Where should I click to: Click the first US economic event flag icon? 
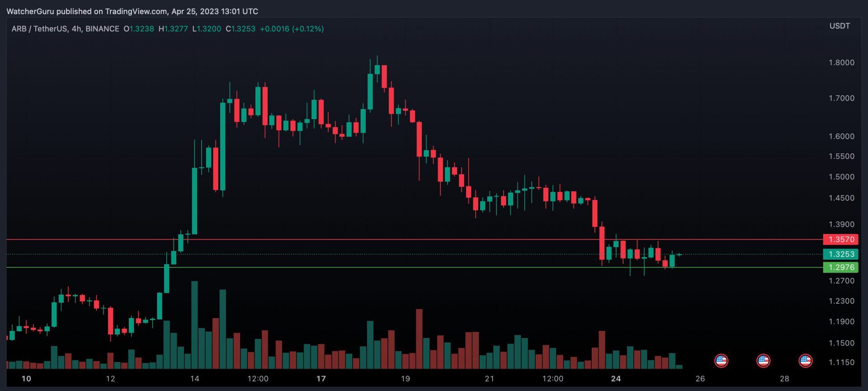(x=721, y=361)
